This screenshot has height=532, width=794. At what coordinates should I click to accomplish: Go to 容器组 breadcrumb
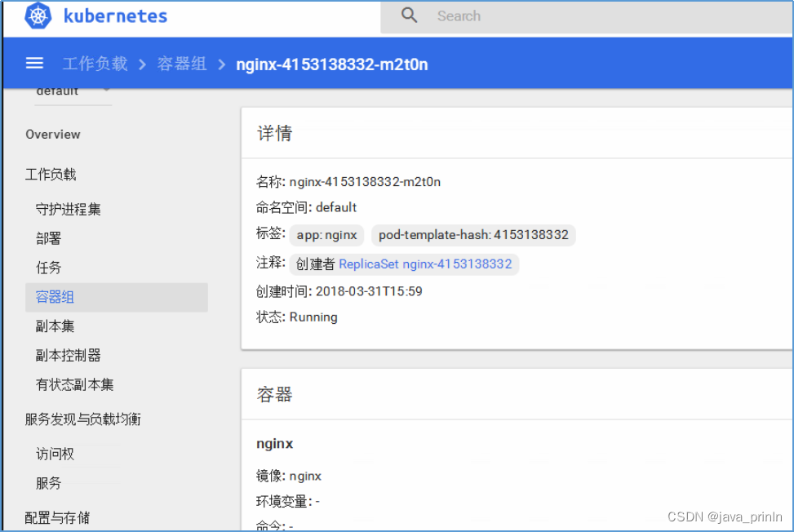point(182,64)
